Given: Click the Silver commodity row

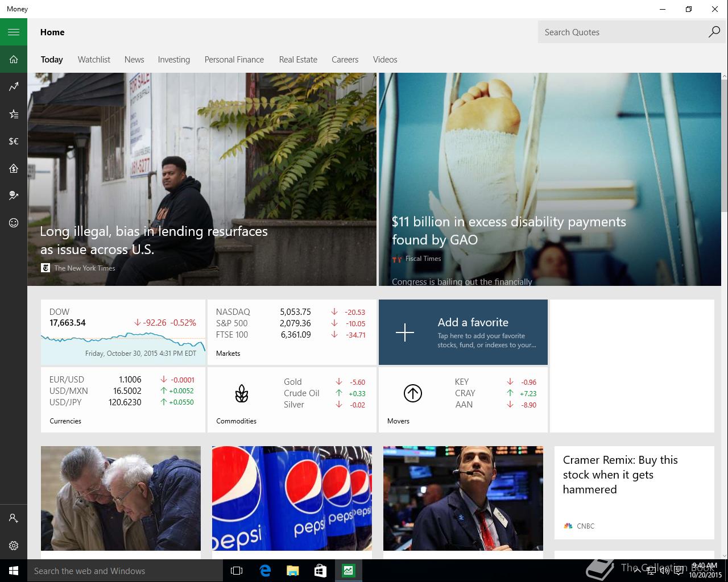Looking at the screenshot, I should (324, 405).
